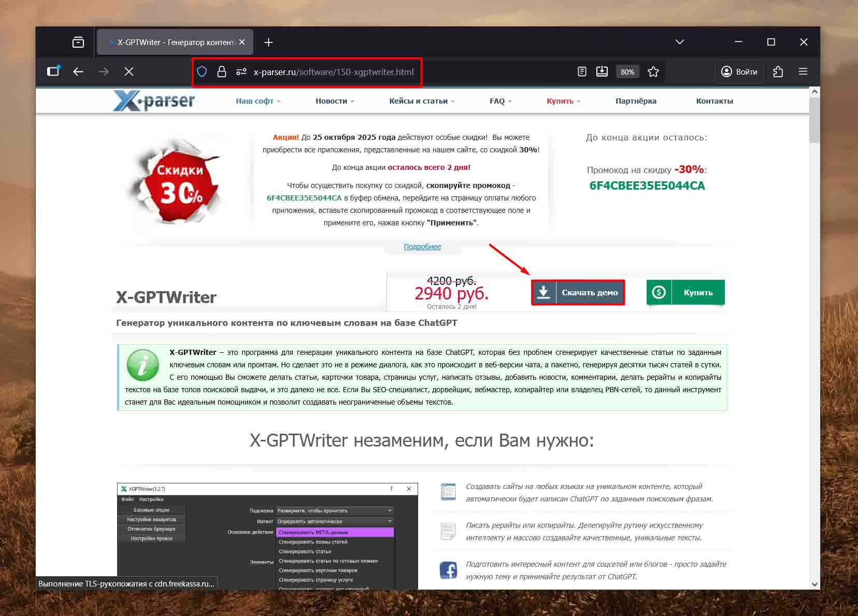
Task: Click the X-parser logo
Action: coord(154,101)
